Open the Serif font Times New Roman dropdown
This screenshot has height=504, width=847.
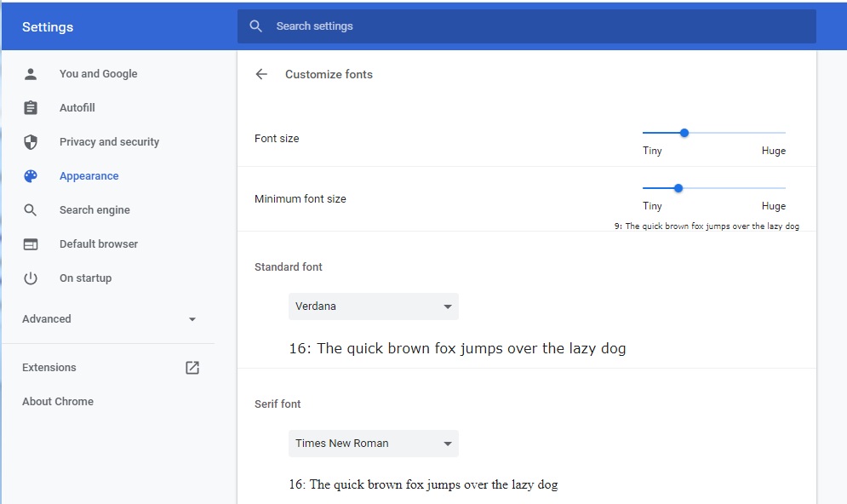pyautogui.click(x=373, y=444)
